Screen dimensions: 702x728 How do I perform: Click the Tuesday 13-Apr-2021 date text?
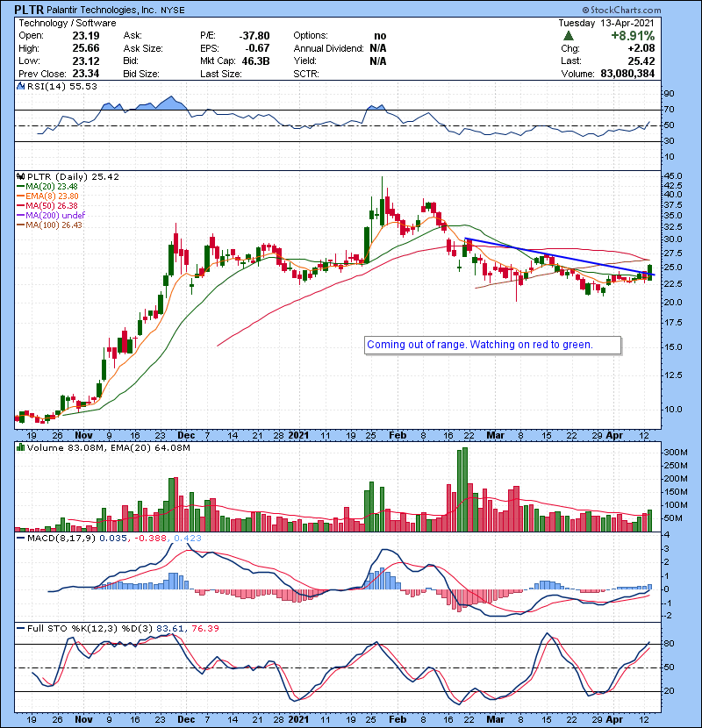click(x=606, y=23)
